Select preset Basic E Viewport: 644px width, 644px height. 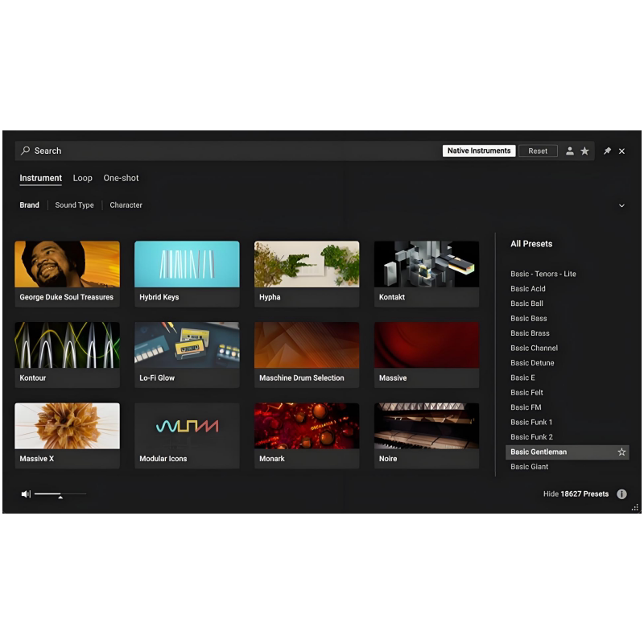tap(522, 378)
